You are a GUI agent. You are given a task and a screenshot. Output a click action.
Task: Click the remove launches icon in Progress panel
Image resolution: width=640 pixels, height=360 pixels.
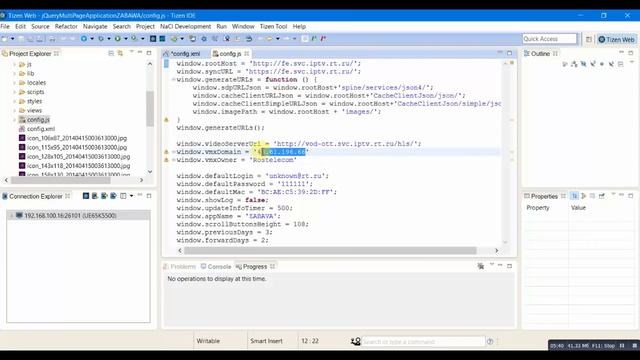[x=481, y=266]
